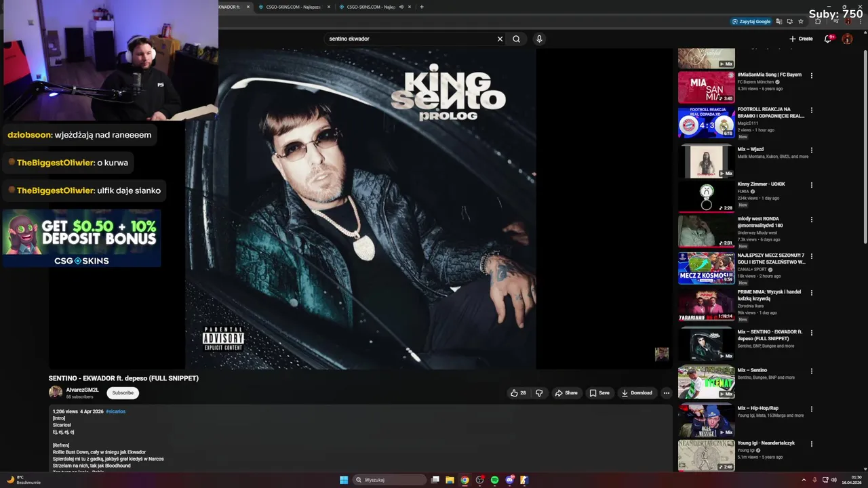Share the video
Screen dimensions: 868x488
[x=566, y=393]
